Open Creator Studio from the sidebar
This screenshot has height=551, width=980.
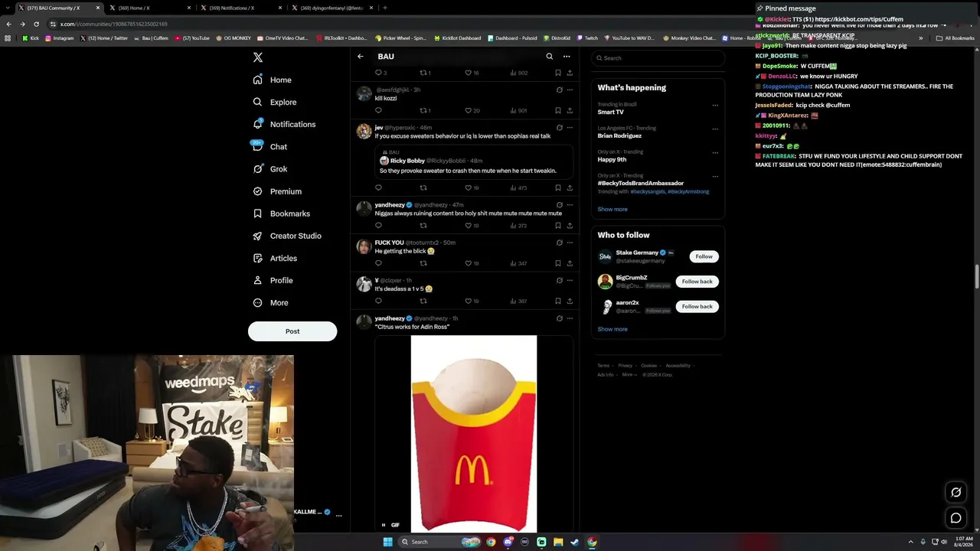(287, 236)
